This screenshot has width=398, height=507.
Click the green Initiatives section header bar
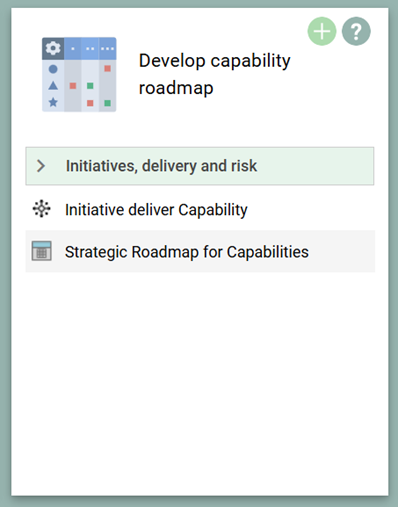200,166
